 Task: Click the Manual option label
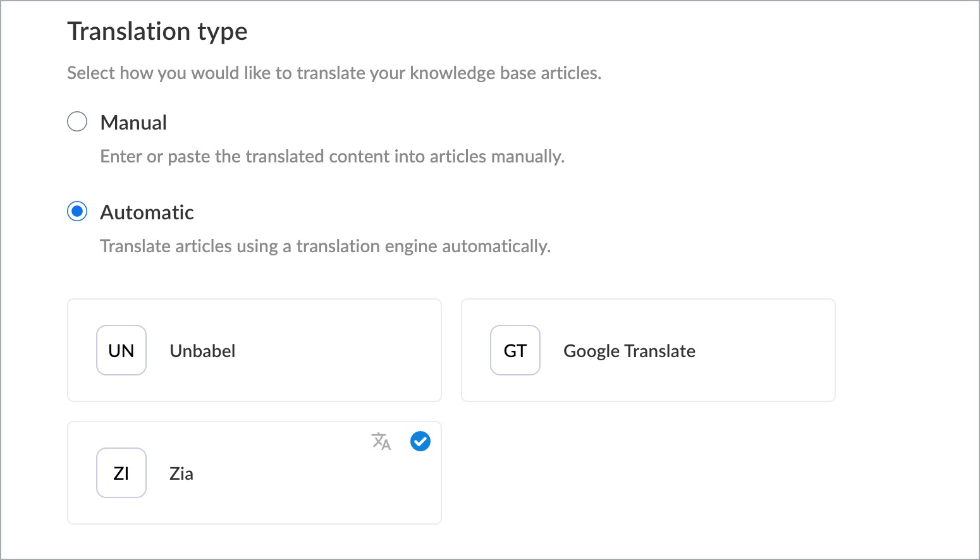(x=133, y=123)
